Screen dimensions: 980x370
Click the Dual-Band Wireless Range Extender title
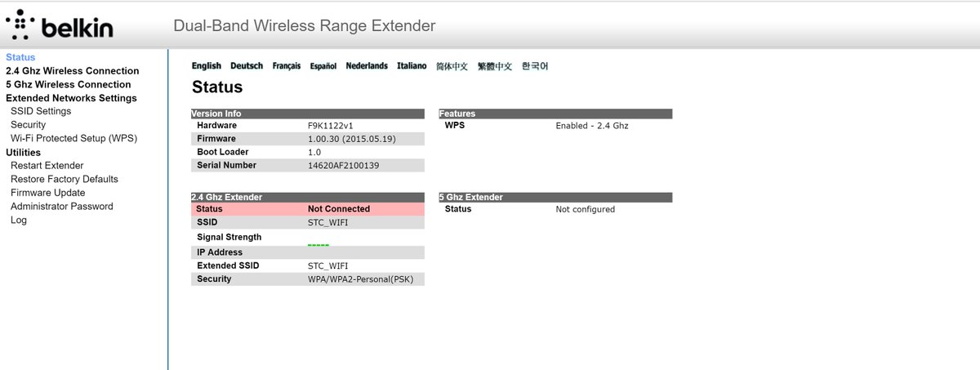305,26
